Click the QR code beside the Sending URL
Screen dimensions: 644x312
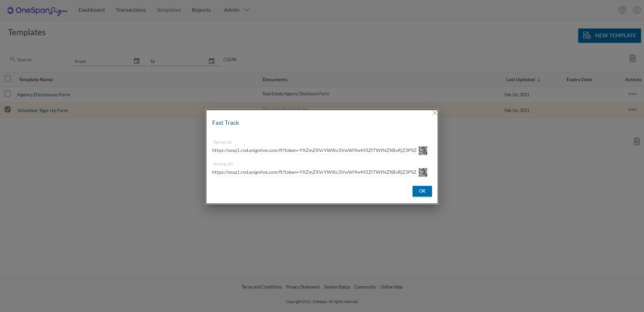(x=423, y=172)
